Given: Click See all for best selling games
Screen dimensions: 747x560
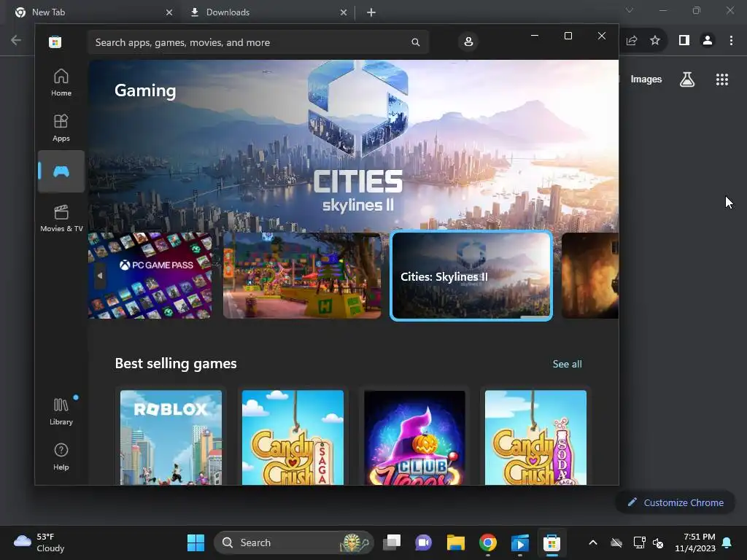Looking at the screenshot, I should click(567, 364).
